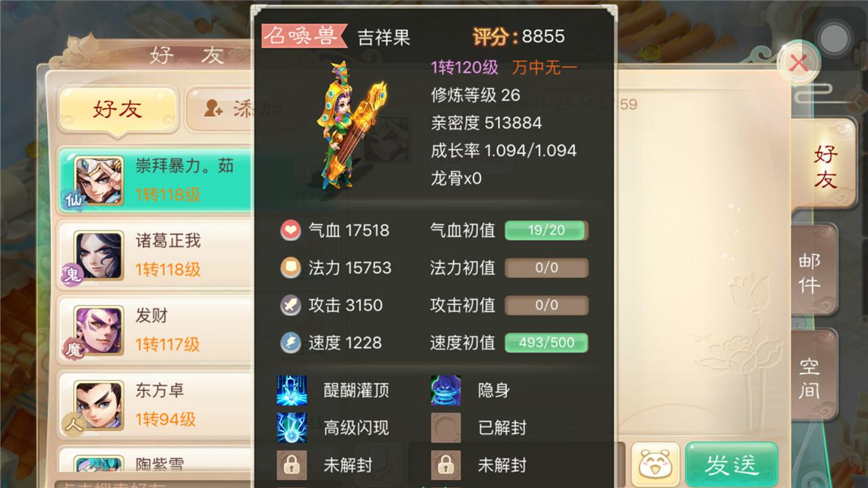Tap the 高级闪现 skill icon
868x488 pixels.
292,428
